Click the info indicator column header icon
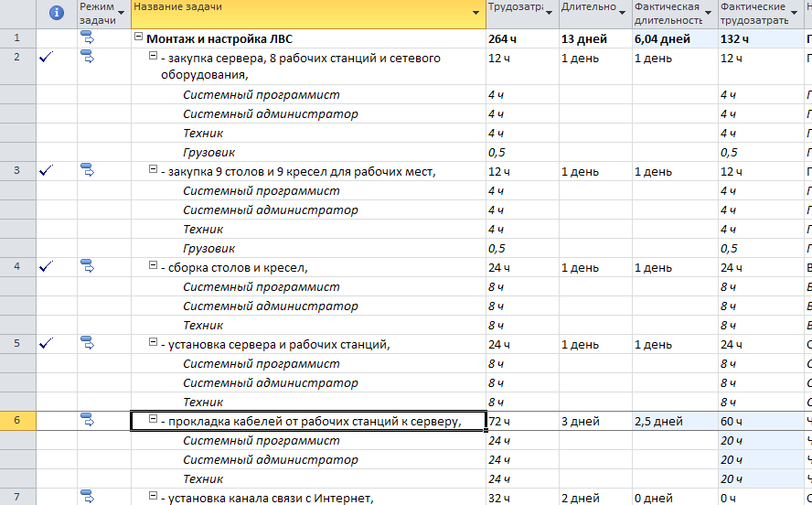The height and width of the screenshot is (505, 812). click(57, 13)
